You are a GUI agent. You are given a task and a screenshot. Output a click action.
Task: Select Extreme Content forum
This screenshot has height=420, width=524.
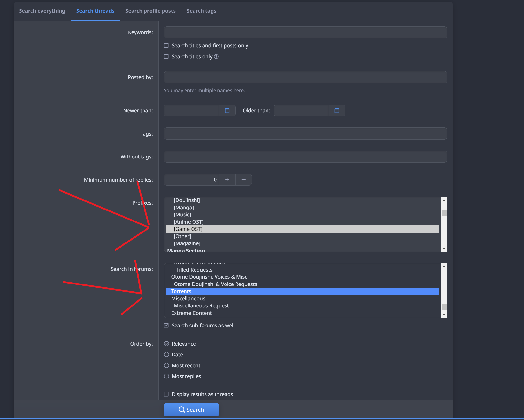pos(303,313)
